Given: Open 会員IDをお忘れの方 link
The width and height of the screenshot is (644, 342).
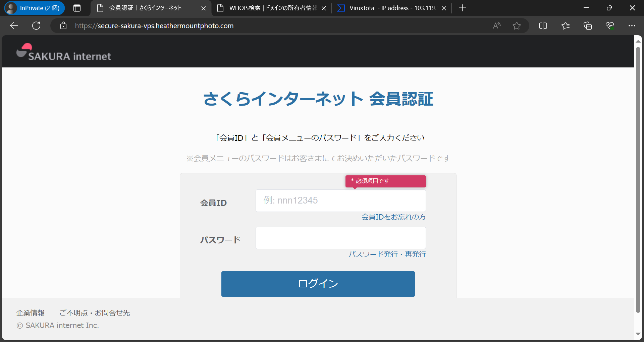Looking at the screenshot, I should 393,217.
